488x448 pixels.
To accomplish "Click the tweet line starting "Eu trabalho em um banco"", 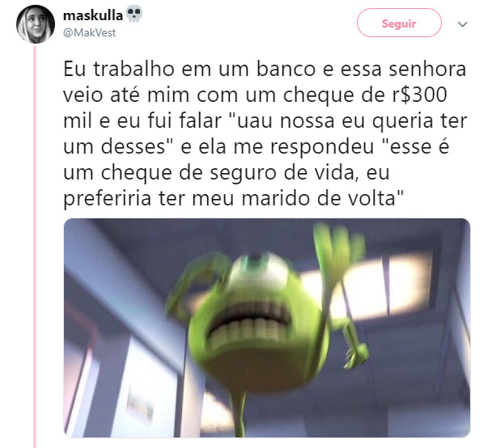I will (265, 69).
